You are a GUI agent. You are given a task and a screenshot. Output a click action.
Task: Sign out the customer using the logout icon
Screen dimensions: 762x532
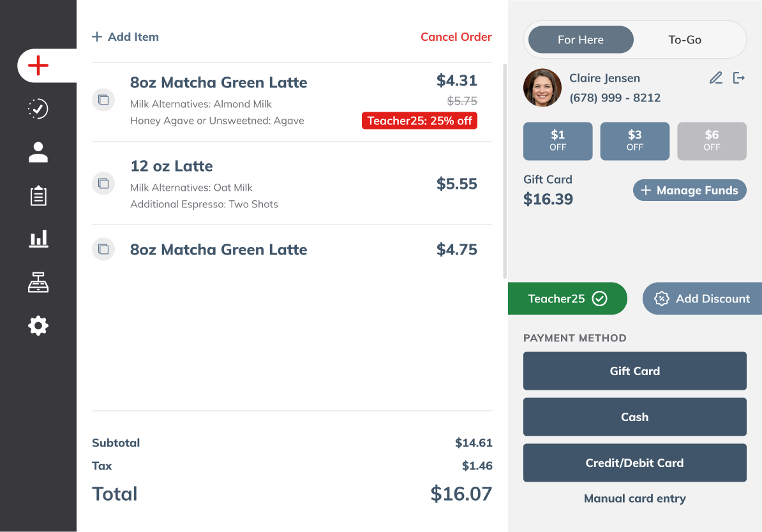click(740, 78)
